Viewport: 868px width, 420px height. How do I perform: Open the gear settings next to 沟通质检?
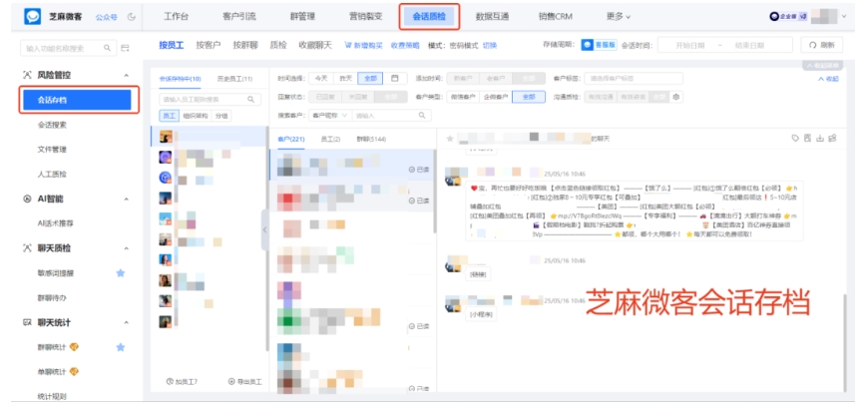coord(675,97)
